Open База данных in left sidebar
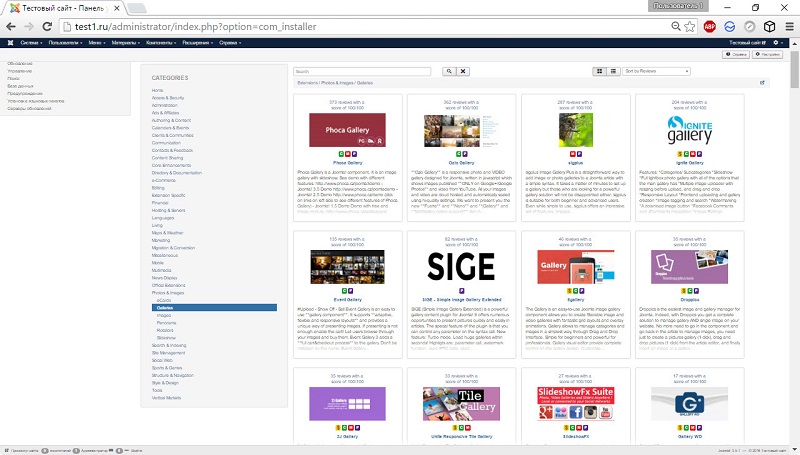 pos(20,86)
